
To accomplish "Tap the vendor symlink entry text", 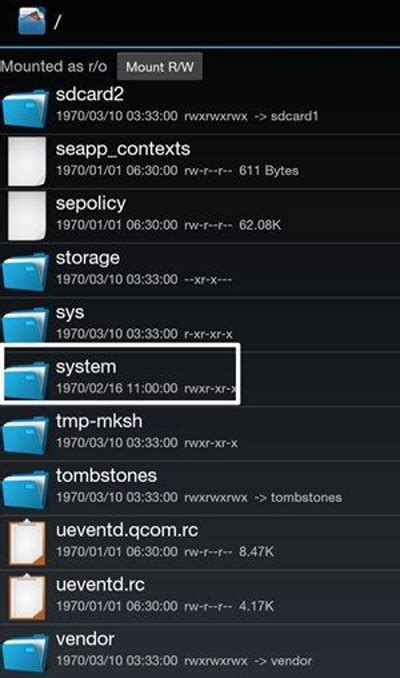I will click(x=283, y=661).
